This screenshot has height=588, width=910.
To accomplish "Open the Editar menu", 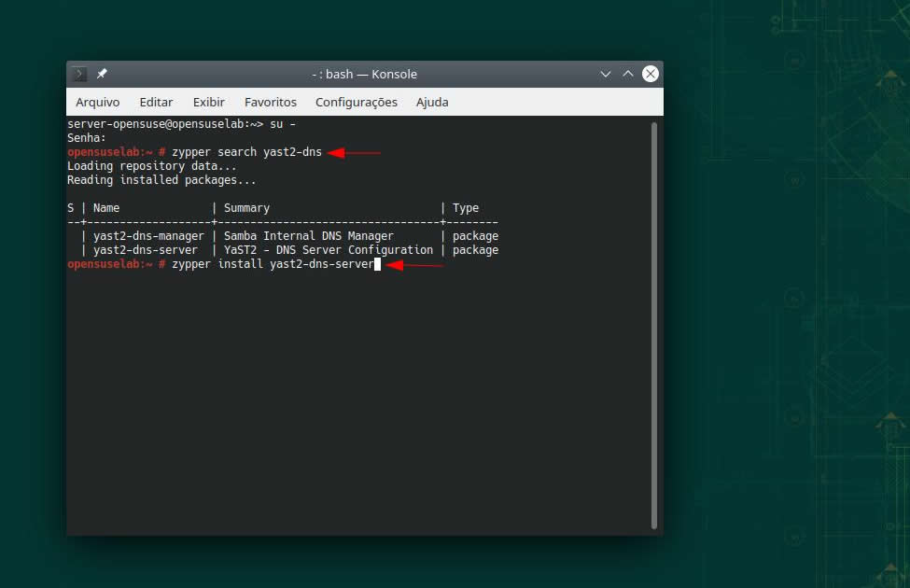I will [x=156, y=102].
